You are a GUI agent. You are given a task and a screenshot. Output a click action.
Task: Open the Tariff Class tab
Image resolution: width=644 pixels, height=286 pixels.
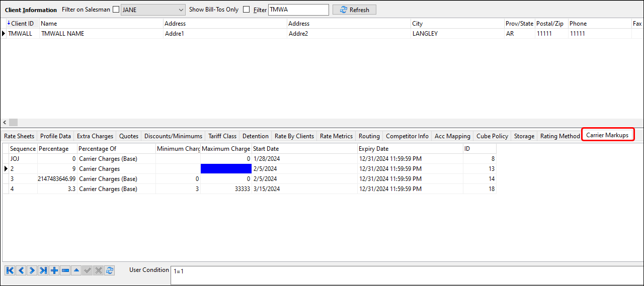[222, 136]
